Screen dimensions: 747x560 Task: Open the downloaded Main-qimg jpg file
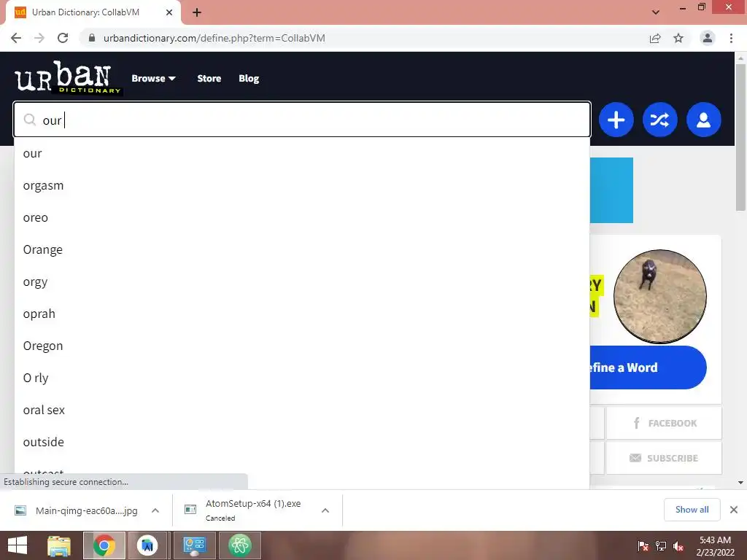pyautogui.click(x=76, y=510)
